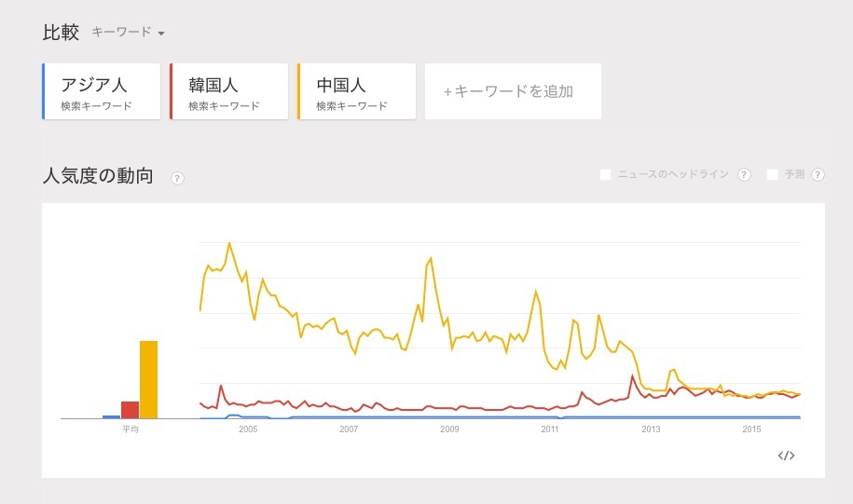Click help icon next to 人気度の動向
This screenshot has width=853, height=504.
(x=177, y=178)
